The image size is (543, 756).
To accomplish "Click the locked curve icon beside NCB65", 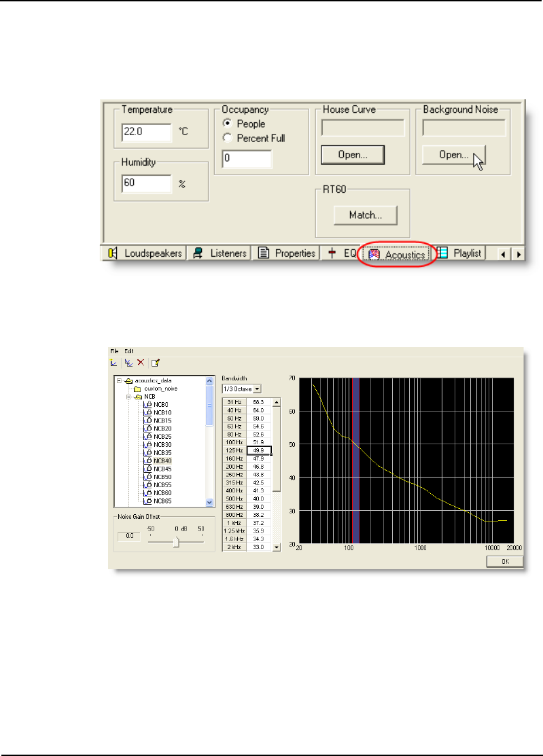I will 147,501.
